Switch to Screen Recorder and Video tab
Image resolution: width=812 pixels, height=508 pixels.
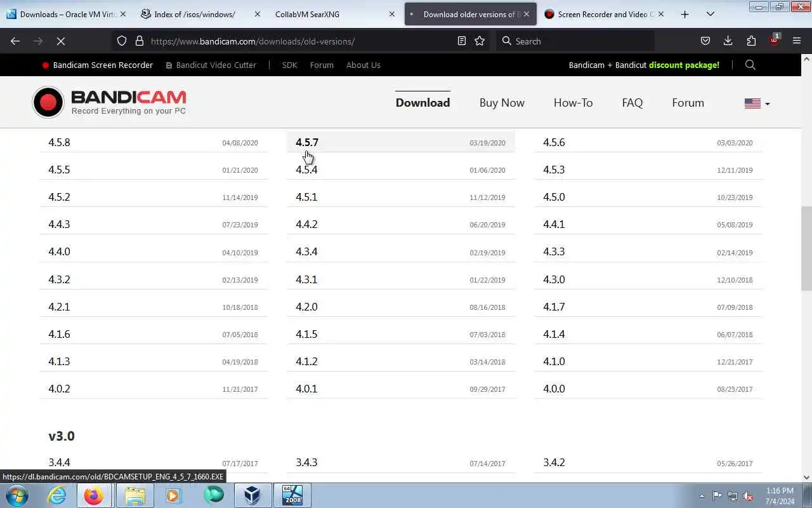point(605,14)
